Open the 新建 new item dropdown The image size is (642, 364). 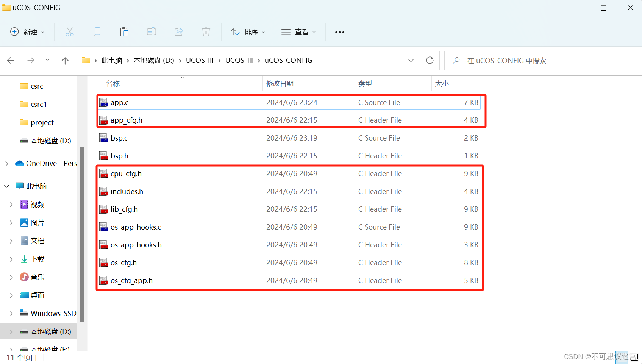[x=27, y=32]
